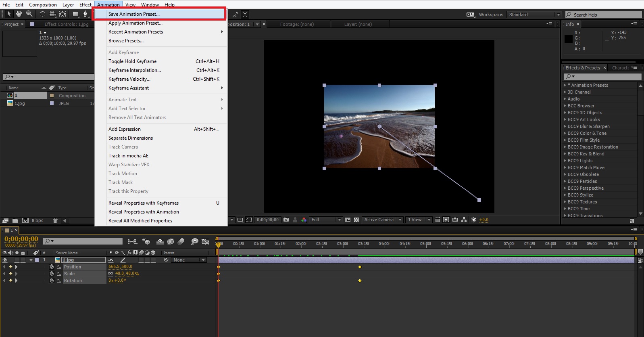Go to next Position keyframe arrow
The image size is (644, 337).
pyautogui.click(x=16, y=267)
